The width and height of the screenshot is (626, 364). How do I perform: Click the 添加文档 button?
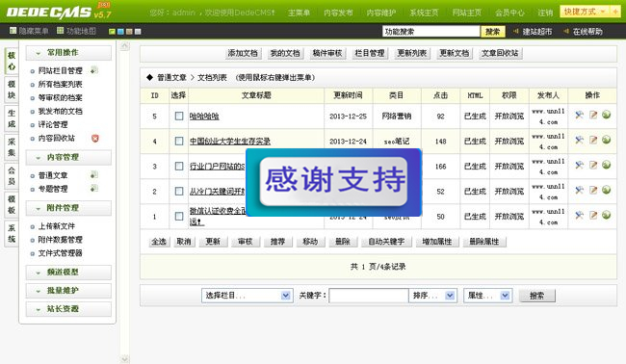[243, 53]
